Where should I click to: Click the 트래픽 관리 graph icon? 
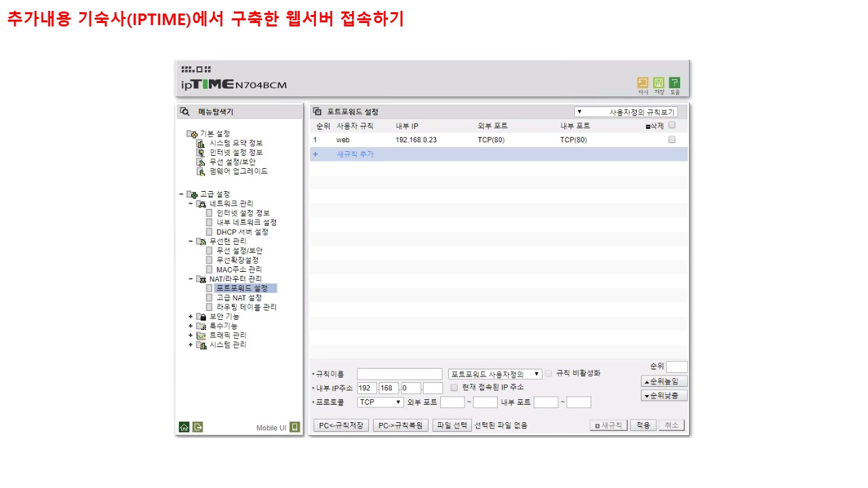(x=201, y=335)
